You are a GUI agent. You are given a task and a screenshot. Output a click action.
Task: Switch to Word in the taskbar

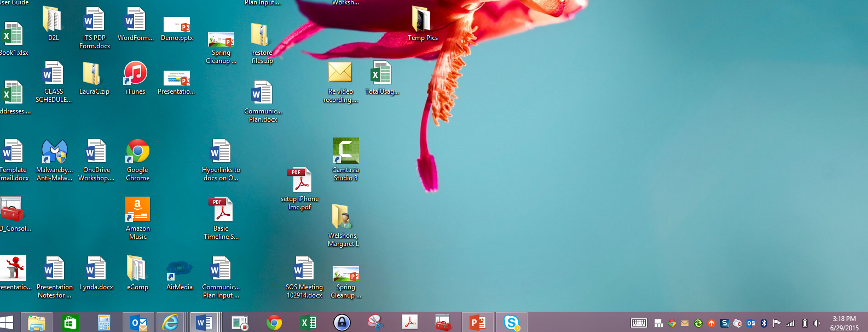(204, 323)
